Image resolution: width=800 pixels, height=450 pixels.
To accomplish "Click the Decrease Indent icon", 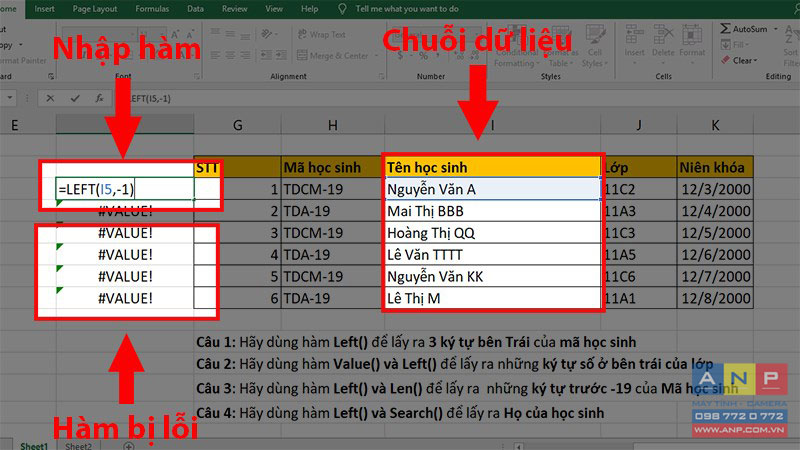I will tap(266, 55).
